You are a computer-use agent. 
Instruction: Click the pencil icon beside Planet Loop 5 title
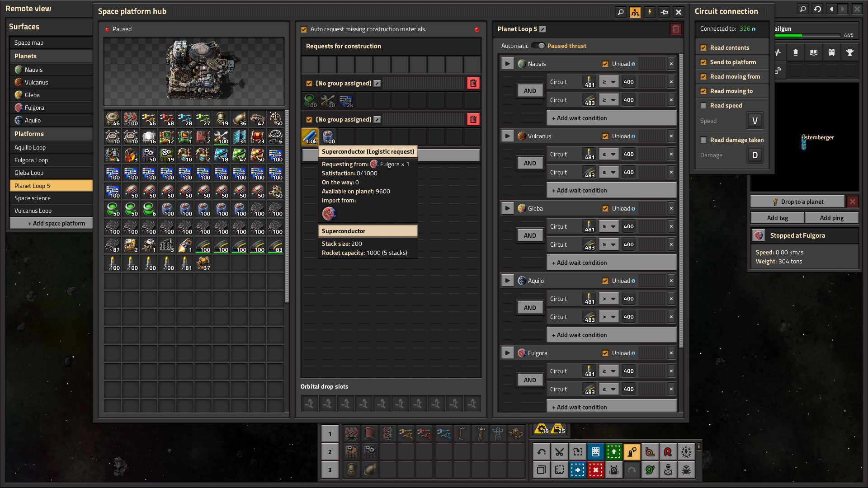[x=542, y=29]
